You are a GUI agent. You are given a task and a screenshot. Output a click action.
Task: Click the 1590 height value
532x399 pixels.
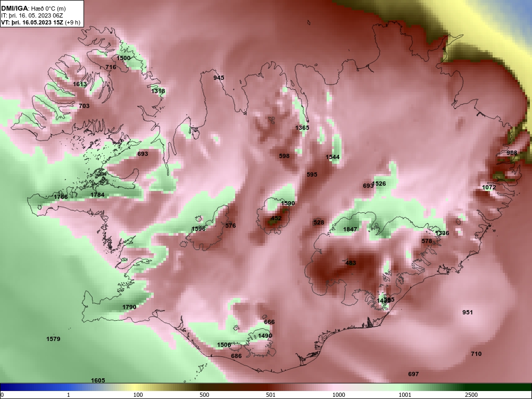coord(288,204)
